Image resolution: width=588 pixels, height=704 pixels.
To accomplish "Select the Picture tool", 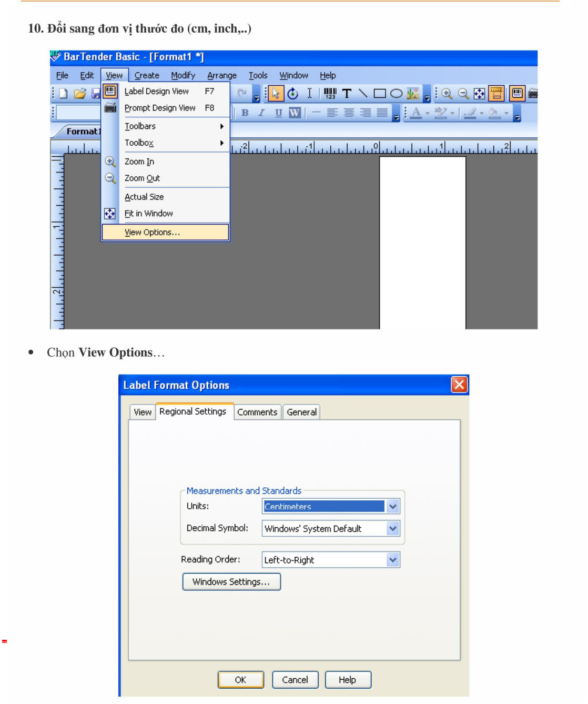I will (x=413, y=94).
